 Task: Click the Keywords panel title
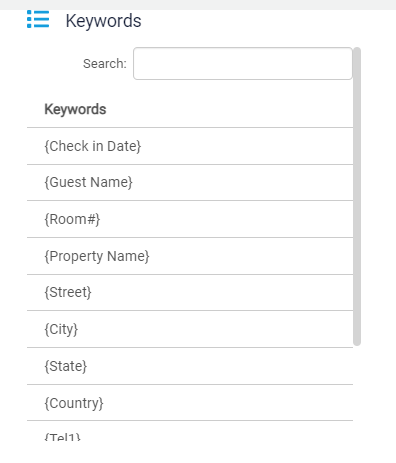tap(103, 21)
